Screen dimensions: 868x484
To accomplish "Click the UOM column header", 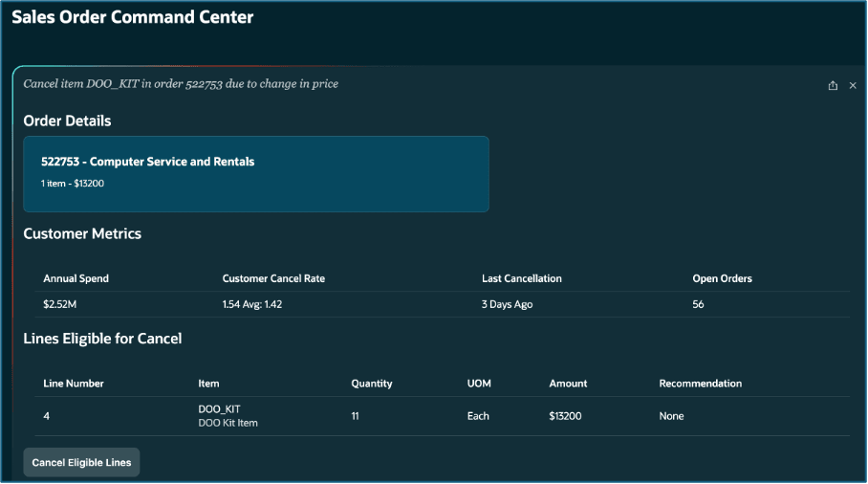I will [x=479, y=384].
